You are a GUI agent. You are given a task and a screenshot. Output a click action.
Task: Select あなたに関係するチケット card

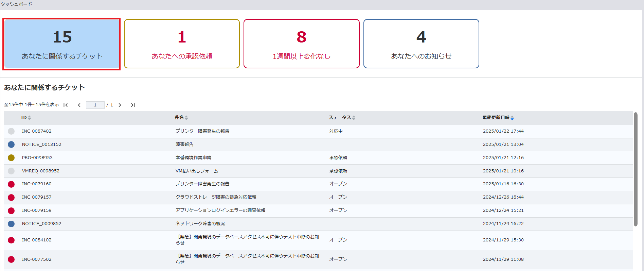coord(61,44)
